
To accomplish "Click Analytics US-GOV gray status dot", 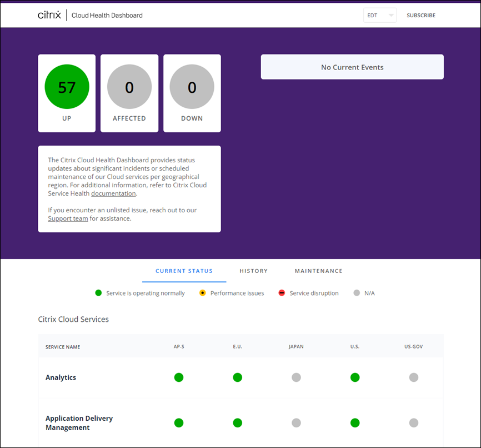I will [414, 377].
